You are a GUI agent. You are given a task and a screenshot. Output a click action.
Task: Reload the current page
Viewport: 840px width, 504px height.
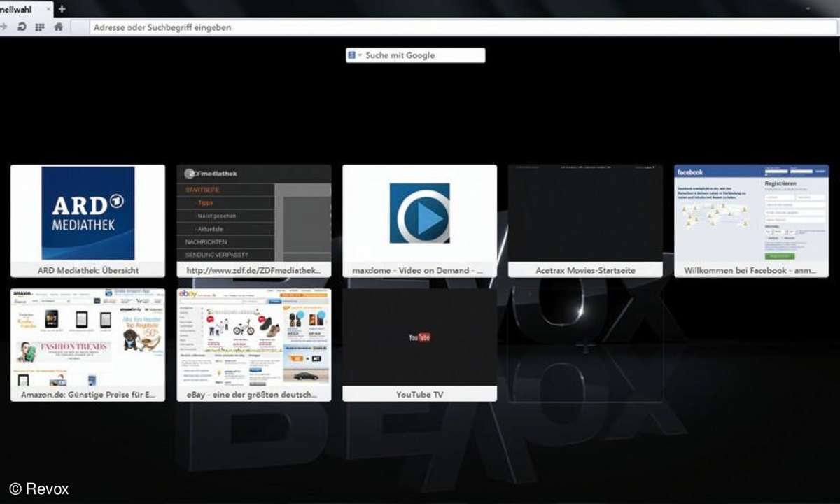tap(22, 27)
